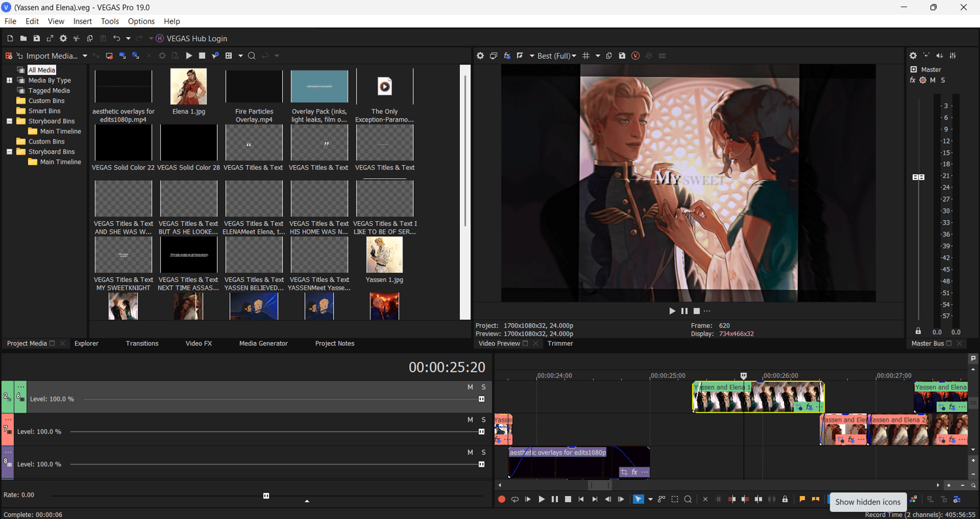The image size is (980, 519).
Task: Open the File menu
Action: click(10, 22)
